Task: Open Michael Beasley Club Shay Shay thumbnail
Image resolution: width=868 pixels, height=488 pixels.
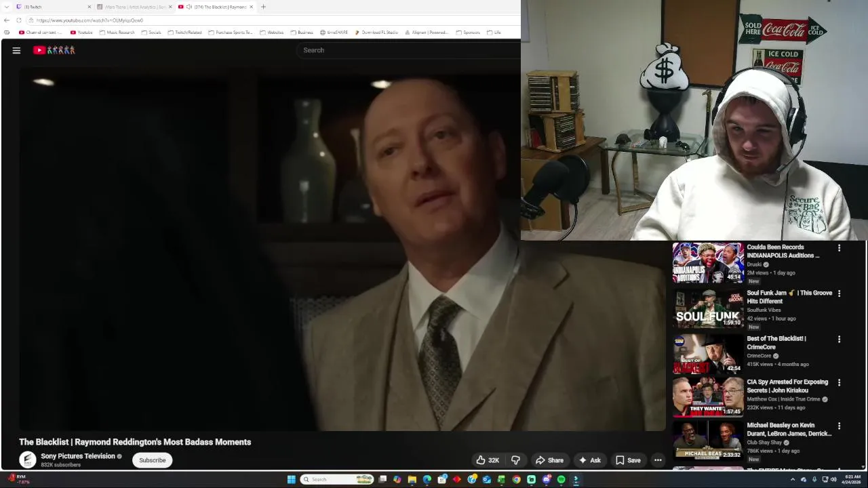Action: (708, 441)
